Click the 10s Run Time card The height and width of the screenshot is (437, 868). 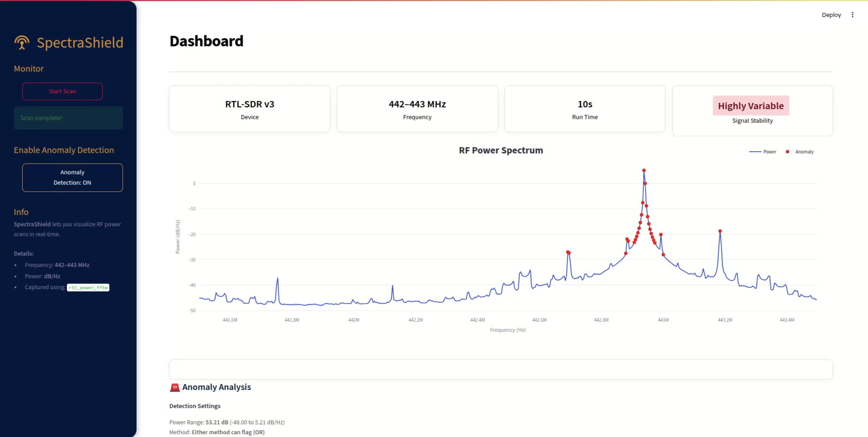585,109
